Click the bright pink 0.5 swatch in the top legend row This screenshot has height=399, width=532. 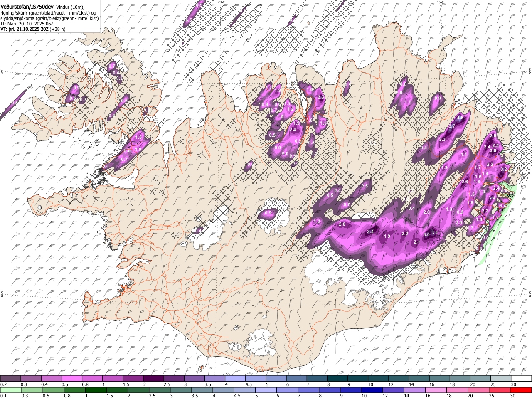point(71,378)
